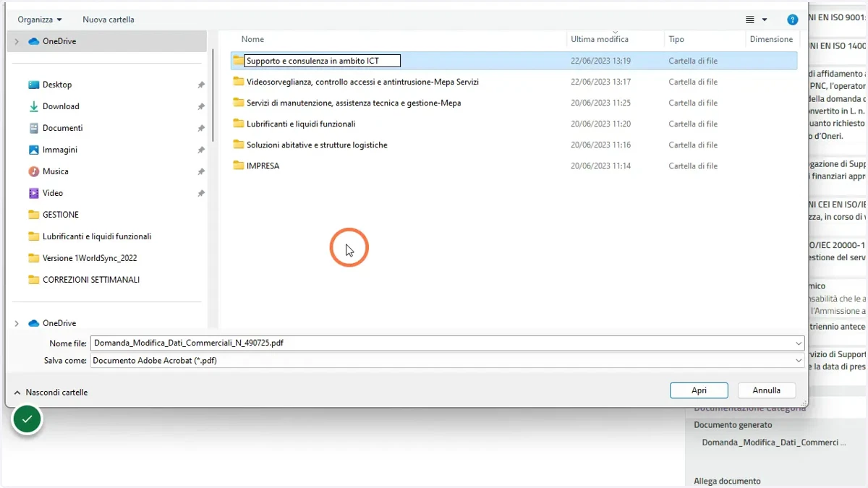Open the GESTIONE folder in sidebar

[61, 215]
